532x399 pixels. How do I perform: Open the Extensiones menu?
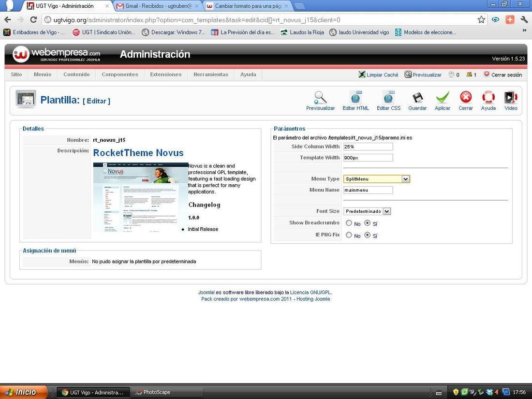[x=165, y=74]
